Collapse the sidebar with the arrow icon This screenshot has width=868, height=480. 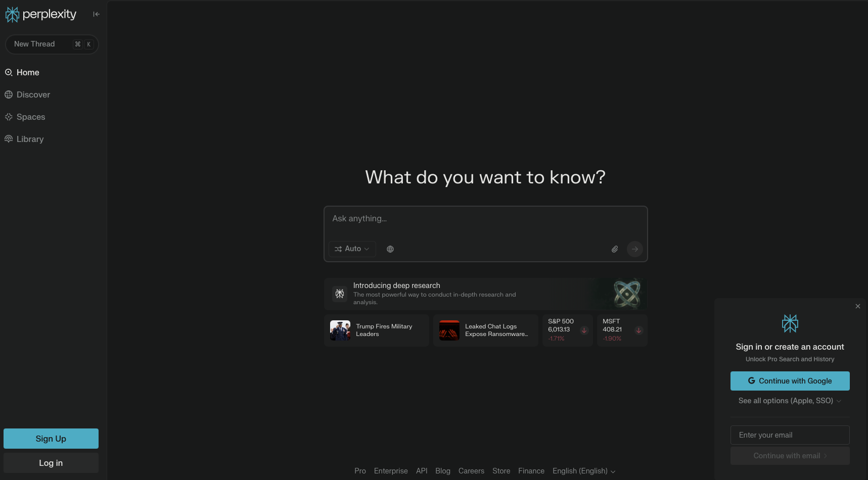click(x=96, y=14)
